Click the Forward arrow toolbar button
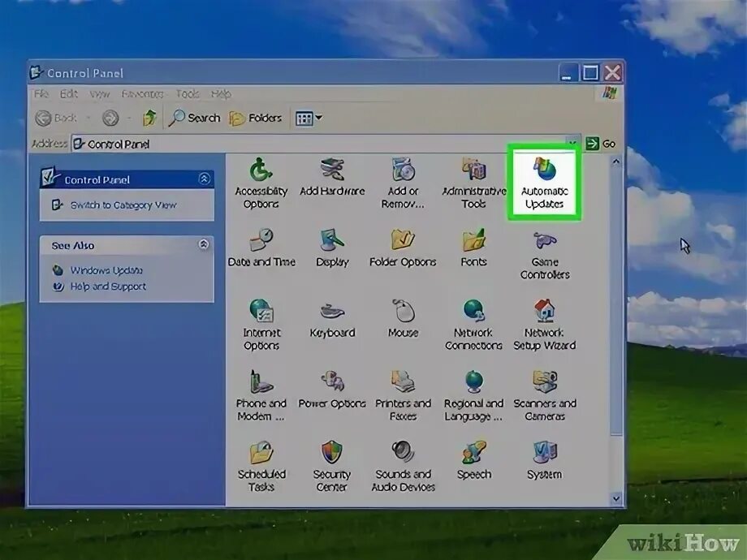 [110, 118]
